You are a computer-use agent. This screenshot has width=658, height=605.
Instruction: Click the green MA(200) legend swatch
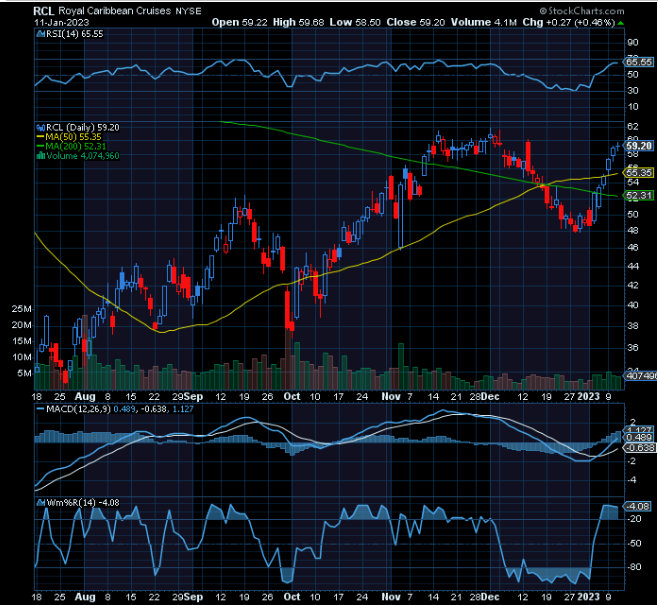click(x=39, y=146)
